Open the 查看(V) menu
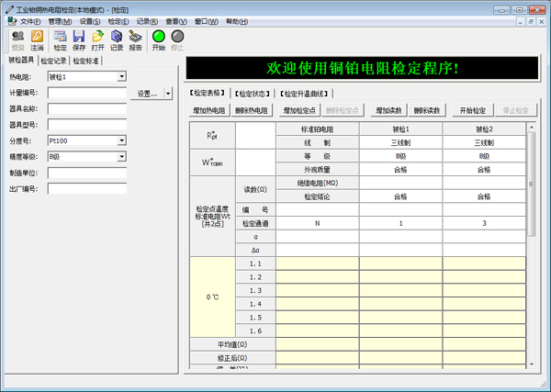The width and height of the screenshot is (551, 392). click(176, 21)
